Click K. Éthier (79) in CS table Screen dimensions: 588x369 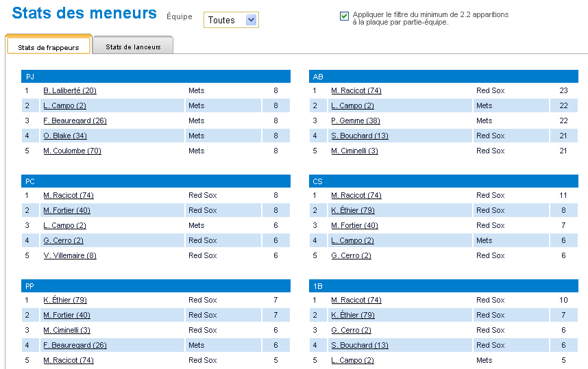353,210
